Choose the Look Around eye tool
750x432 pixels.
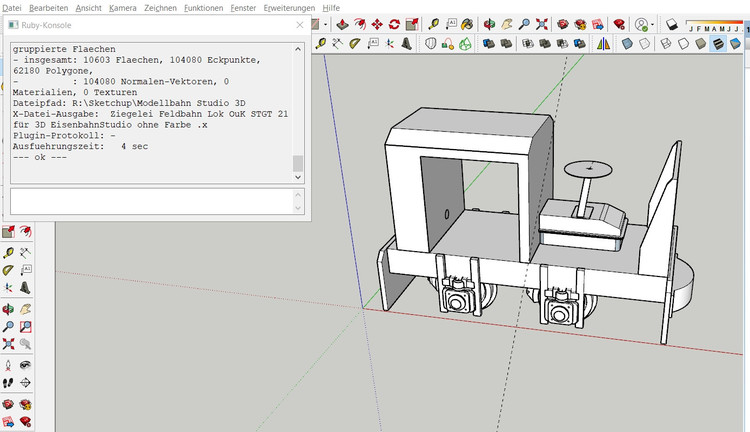(x=26, y=366)
